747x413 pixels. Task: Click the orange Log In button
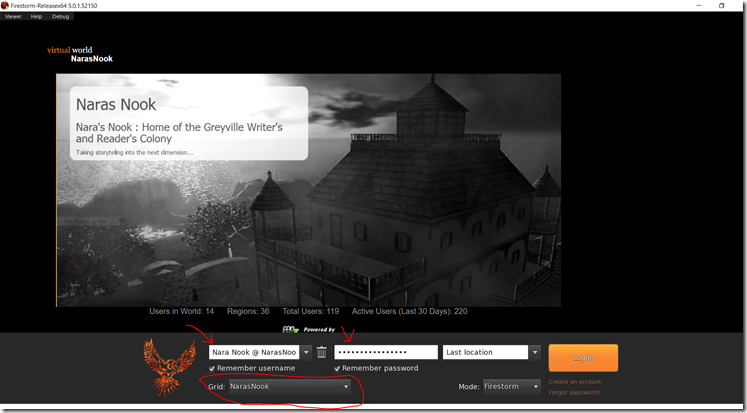[583, 358]
